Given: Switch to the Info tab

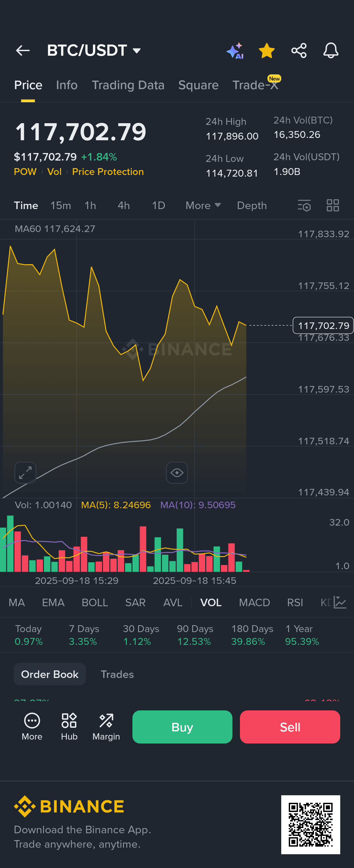Looking at the screenshot, I should [67, 85].
